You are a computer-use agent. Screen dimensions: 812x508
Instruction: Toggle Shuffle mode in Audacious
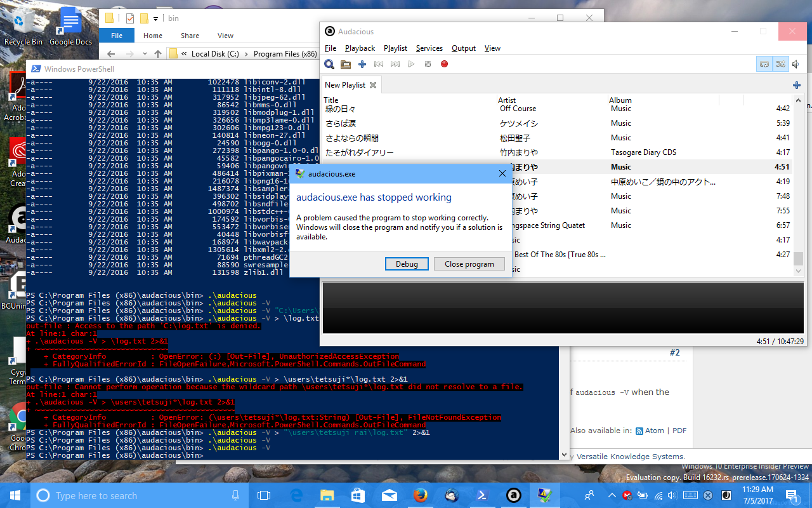point(780,64)
